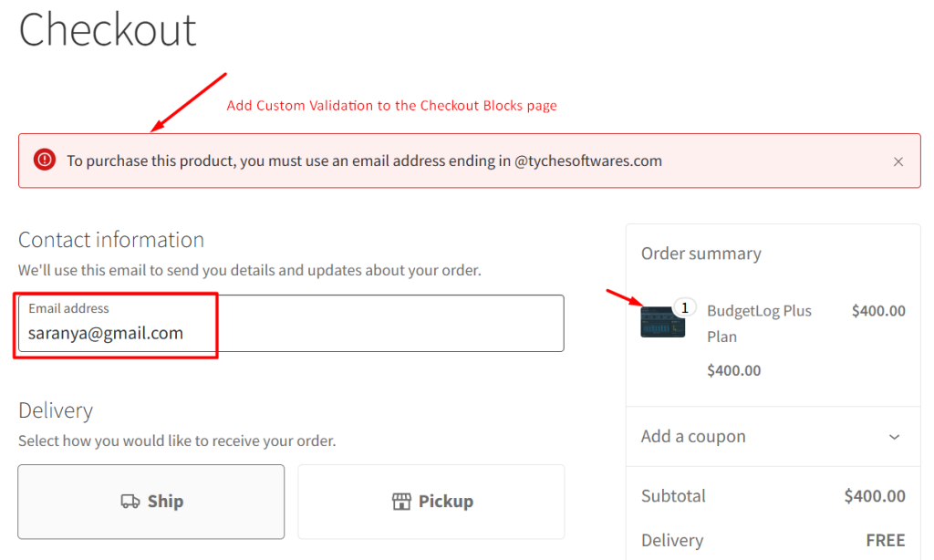Click the FREE delivery label
This screenshot has width=934, height=560.
(x=886, y=540)
